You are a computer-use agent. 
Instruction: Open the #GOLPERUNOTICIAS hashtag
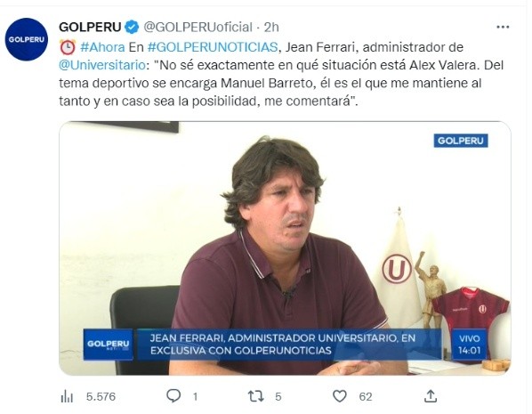click(x=213, y=47)
